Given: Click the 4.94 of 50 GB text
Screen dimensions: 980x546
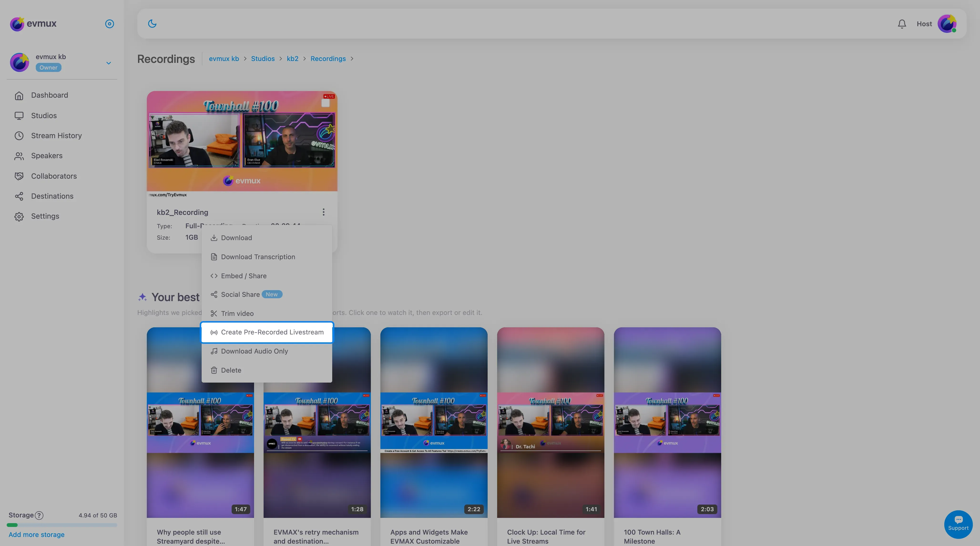Looking at the screenshot, I should pos(98,516).
